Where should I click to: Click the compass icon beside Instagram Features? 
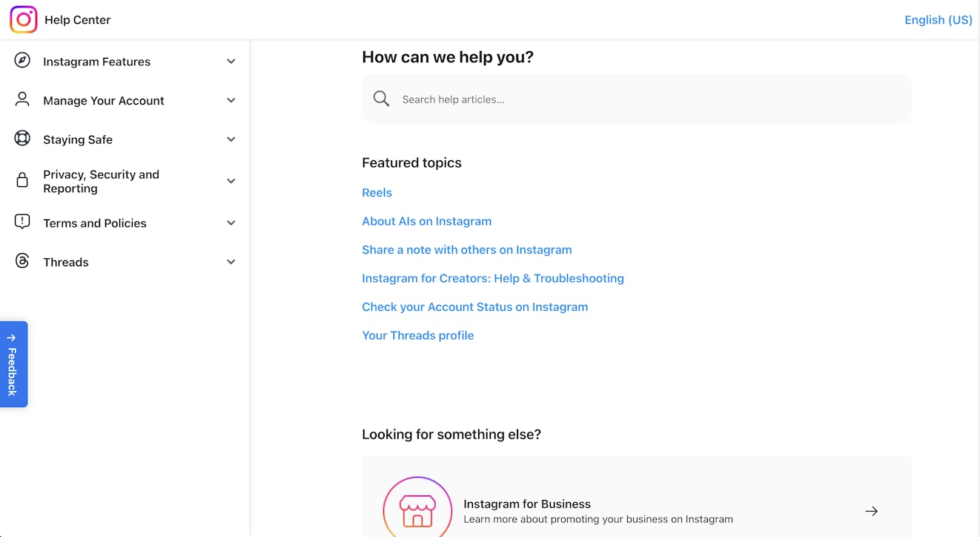22,61
